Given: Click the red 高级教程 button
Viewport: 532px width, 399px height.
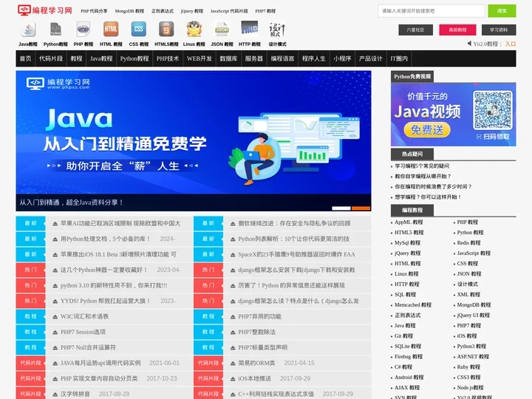Looking at the screenshot, I should [x=457, y=30].
